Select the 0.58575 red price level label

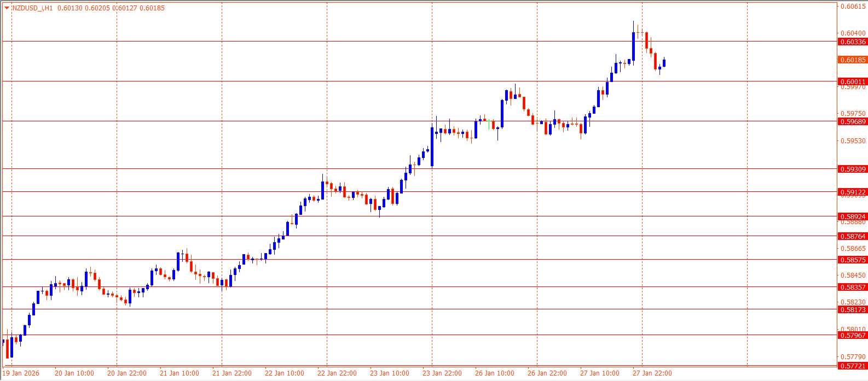tap(853, 260)
